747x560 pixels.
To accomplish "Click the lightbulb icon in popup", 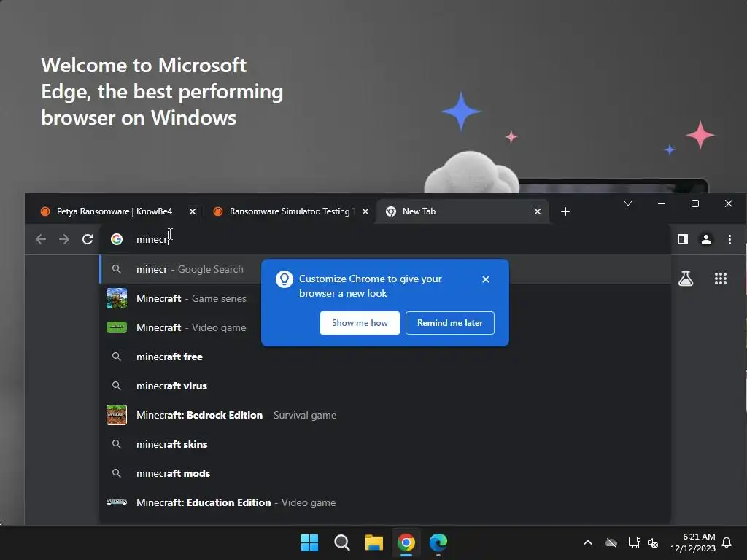I will (x=285, y=279).
